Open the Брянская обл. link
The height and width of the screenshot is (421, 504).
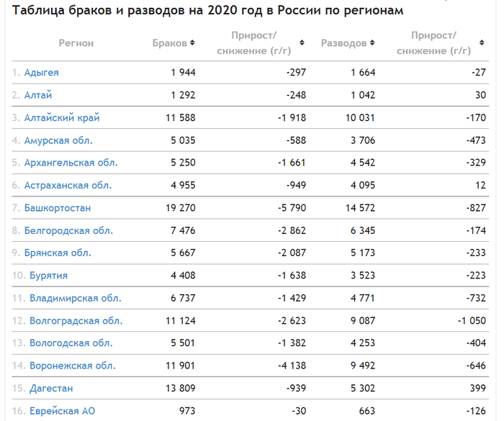(58, 253)
